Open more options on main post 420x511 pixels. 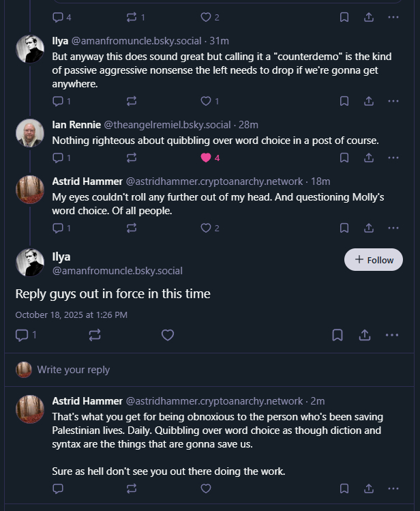392,335
